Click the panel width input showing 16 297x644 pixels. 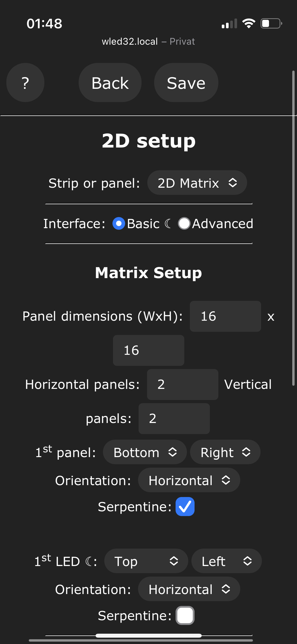pos(225,316)
